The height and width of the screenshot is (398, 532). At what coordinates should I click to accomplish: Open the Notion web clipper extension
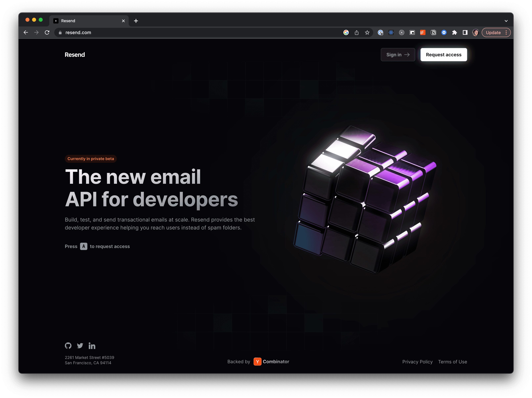[x=433, y=32]
